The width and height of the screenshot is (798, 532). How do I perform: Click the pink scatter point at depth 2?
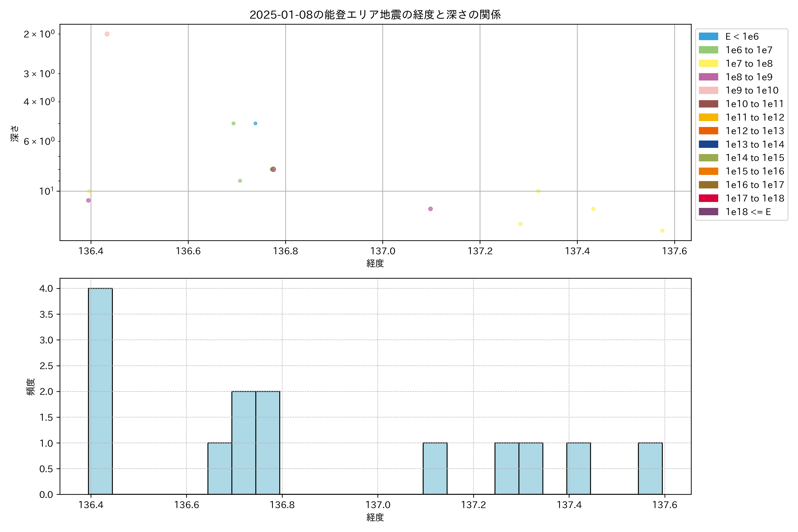coord(107,34)
